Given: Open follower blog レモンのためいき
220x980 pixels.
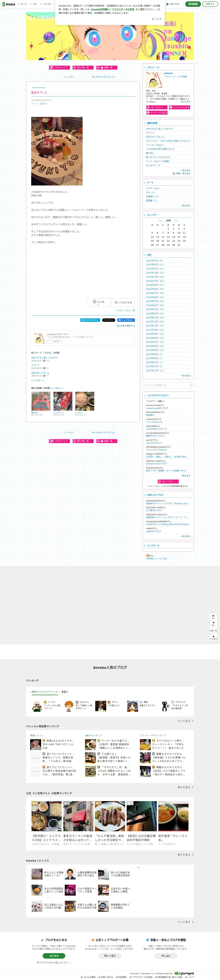Looking at the screenshot, I should 154,422.
